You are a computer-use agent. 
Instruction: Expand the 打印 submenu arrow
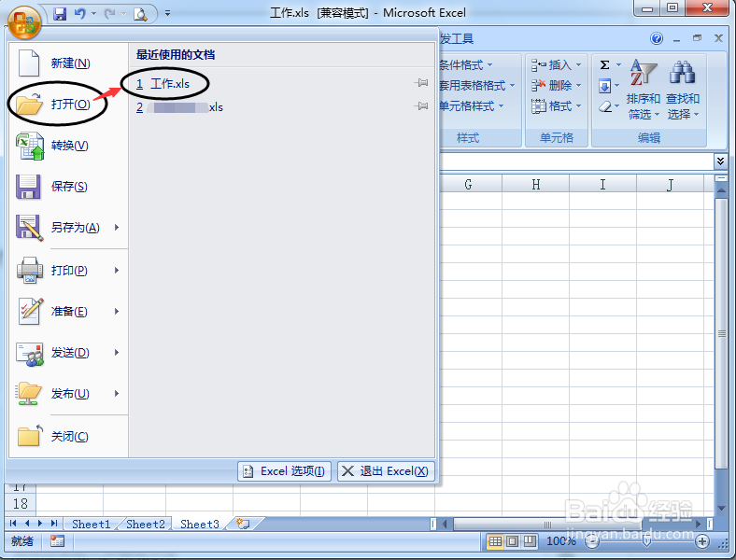click(x=117, y=270)
